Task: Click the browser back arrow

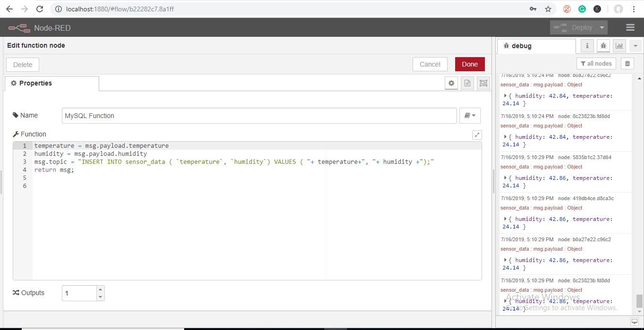Action: (x=9, y=9)
